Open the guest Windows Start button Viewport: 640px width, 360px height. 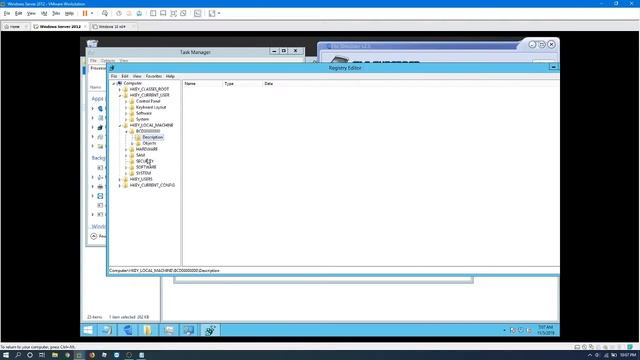pos(88,330)
